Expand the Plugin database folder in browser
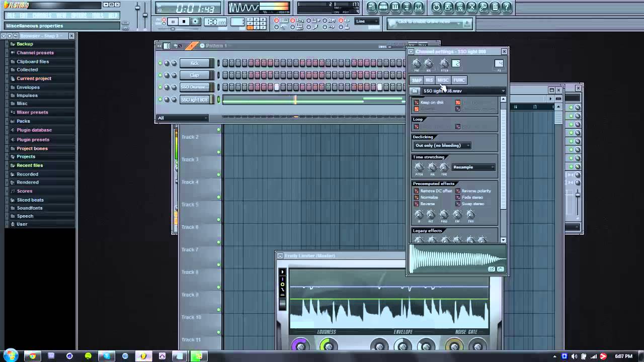644x362 pixels. (34, 130)
